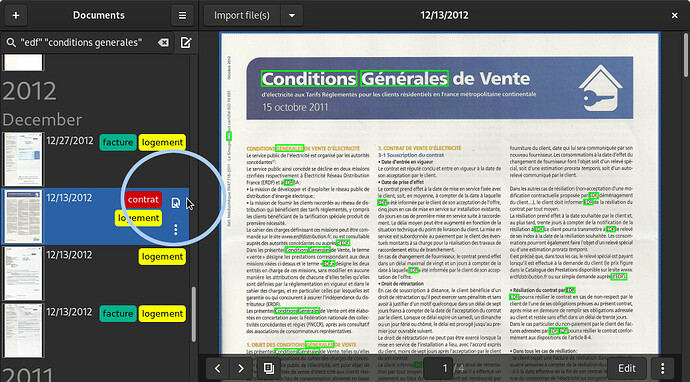Viewport: 690px width, 382px height.
Task: Open the 12/27/2012 document thumbnail
Action: 23,159
